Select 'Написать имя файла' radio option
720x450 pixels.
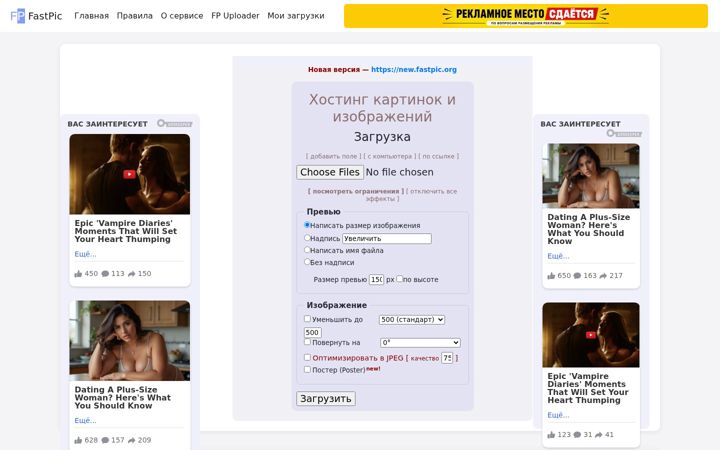[307, 250]
